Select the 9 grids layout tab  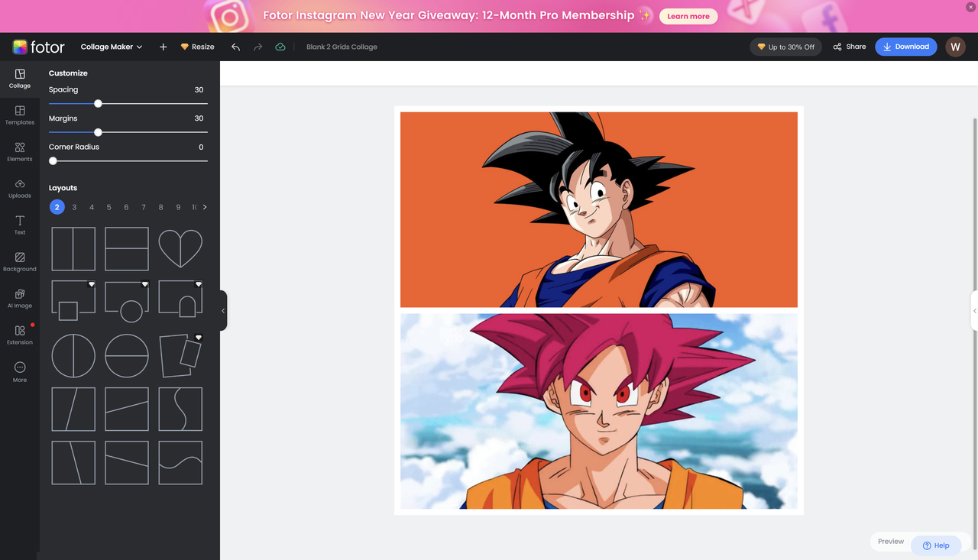click(178, 207)
